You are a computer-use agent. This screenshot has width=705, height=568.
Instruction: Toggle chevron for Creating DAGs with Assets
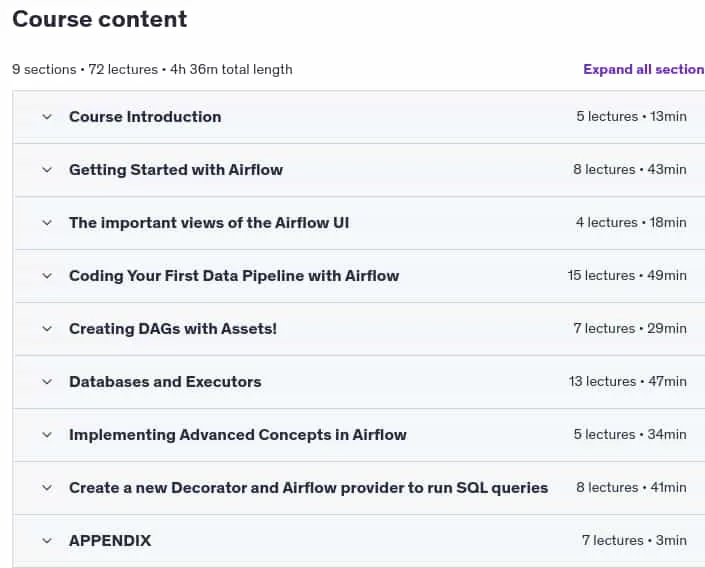point(47,329)
